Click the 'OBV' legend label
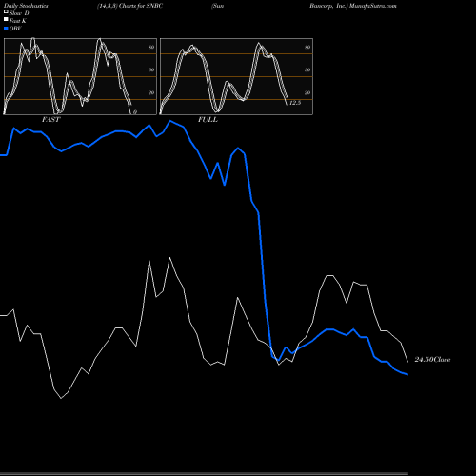476x476 pixels. click(x=15, y=29)
